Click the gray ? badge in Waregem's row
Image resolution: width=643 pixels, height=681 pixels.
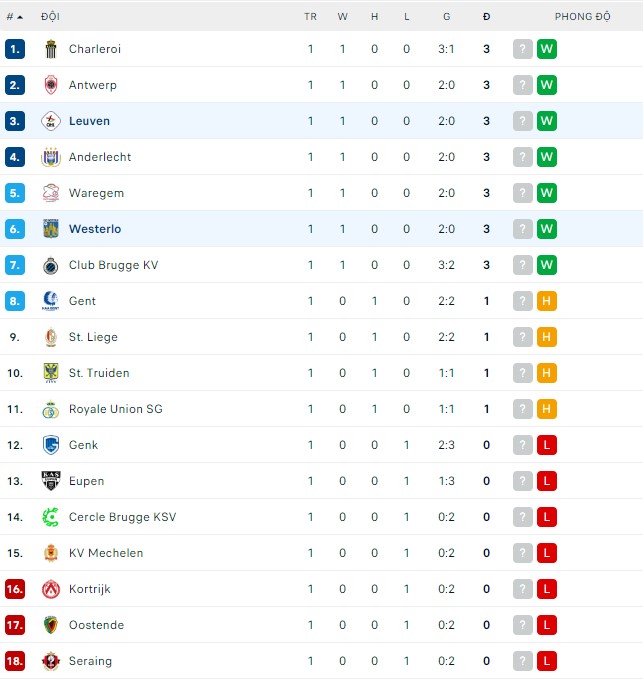pos(522,193)
